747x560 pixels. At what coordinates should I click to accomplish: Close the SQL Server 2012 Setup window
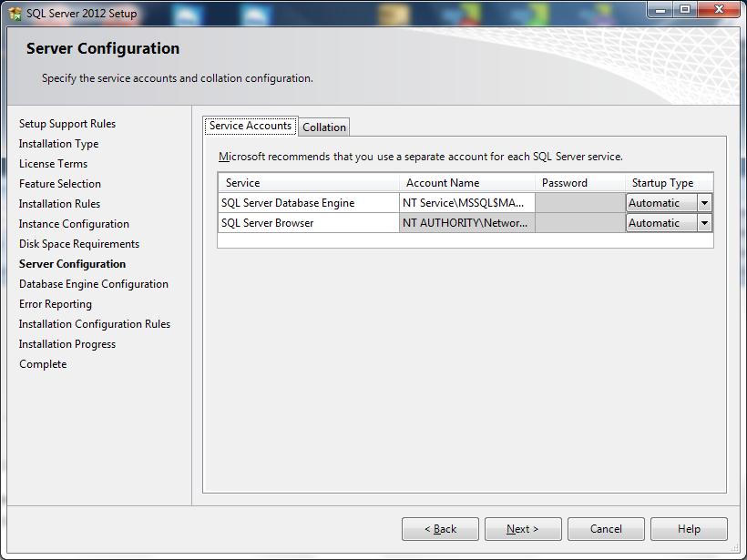(x=719, y=9)
